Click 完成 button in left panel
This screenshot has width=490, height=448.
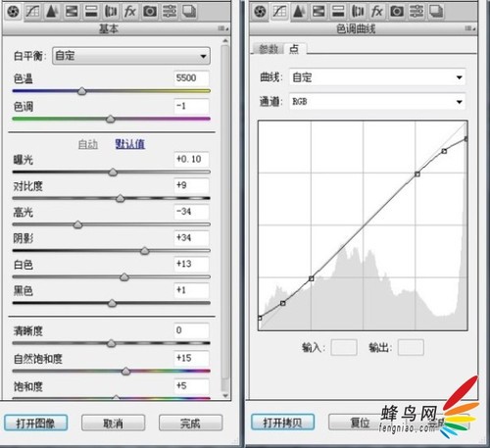pos(190,423)
